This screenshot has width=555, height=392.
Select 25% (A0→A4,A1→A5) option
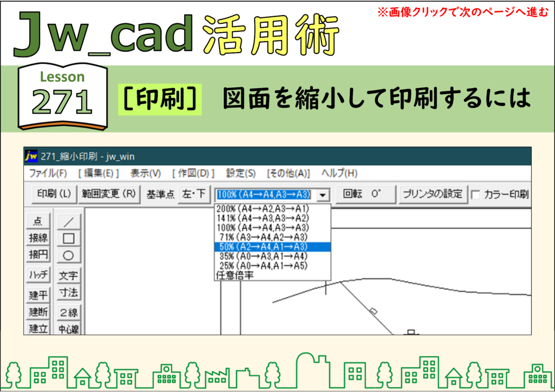click(x=273, y=266)
